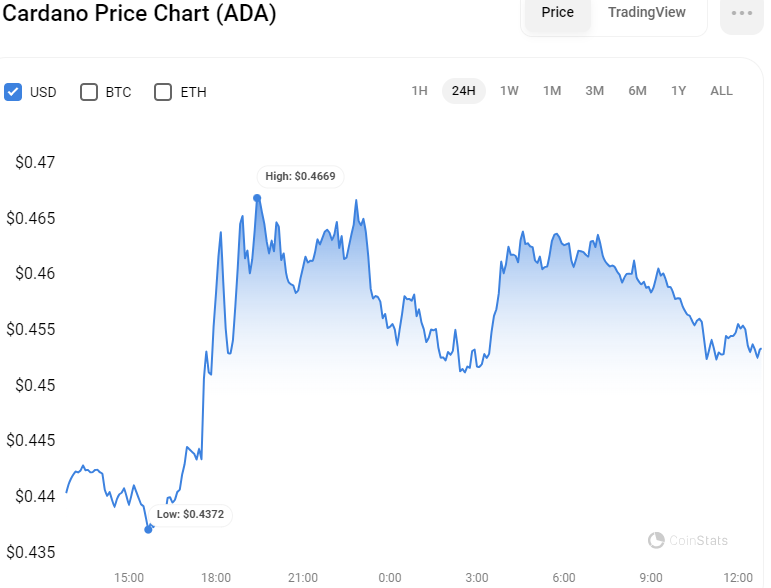Show ALL time price history
The image size is (771, 588).
[721, 91]
